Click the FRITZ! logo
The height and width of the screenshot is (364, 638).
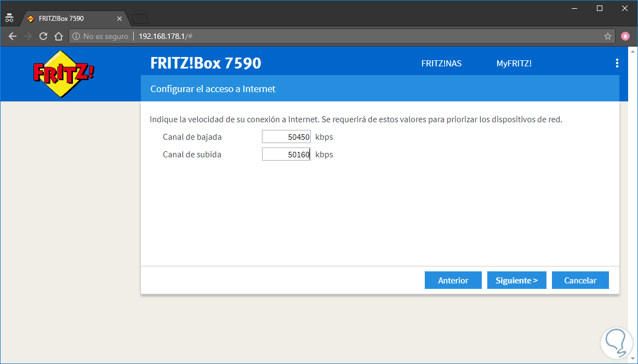(64, 73)
